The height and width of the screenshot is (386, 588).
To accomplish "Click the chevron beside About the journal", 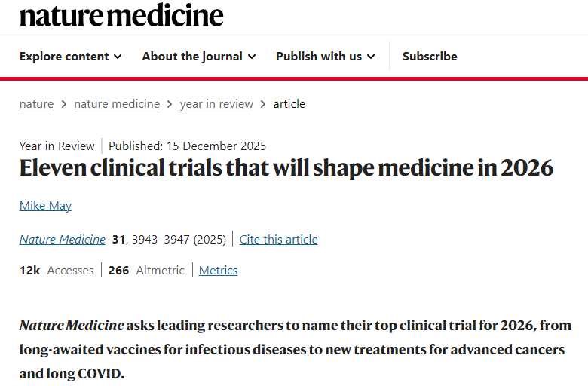I will 252,57.
